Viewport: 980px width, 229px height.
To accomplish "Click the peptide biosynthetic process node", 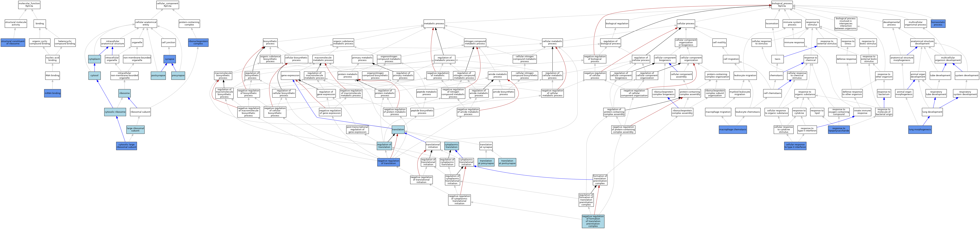I will tap(422, 112).
